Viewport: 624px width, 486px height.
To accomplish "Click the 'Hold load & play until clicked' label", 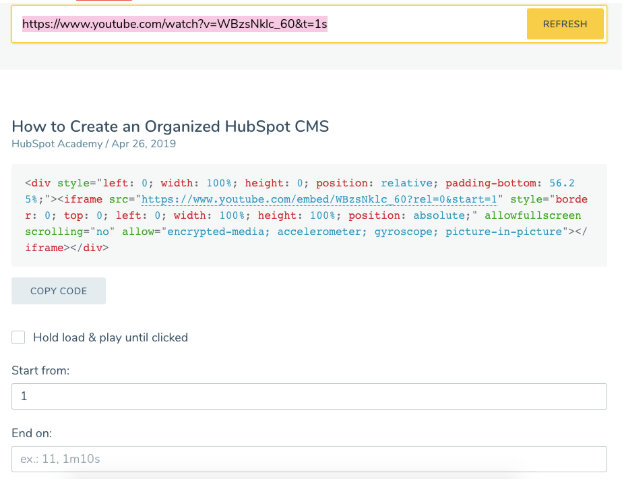I will click(x=110, y=337).
